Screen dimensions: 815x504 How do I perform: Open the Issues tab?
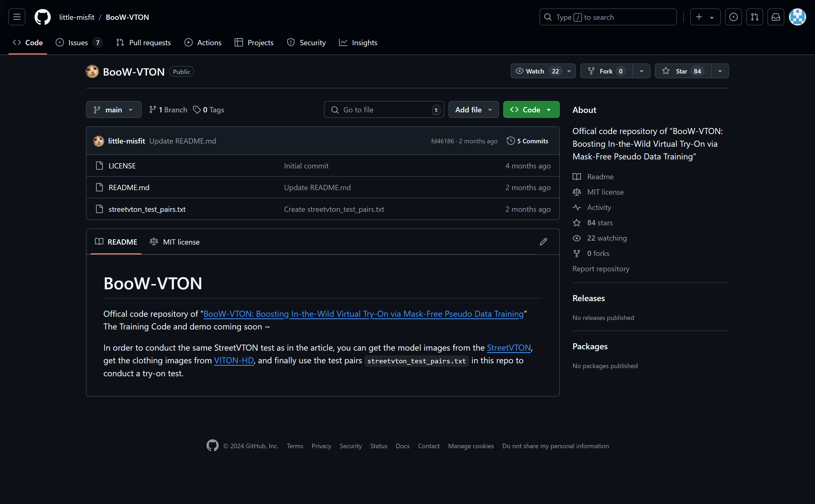79,43
